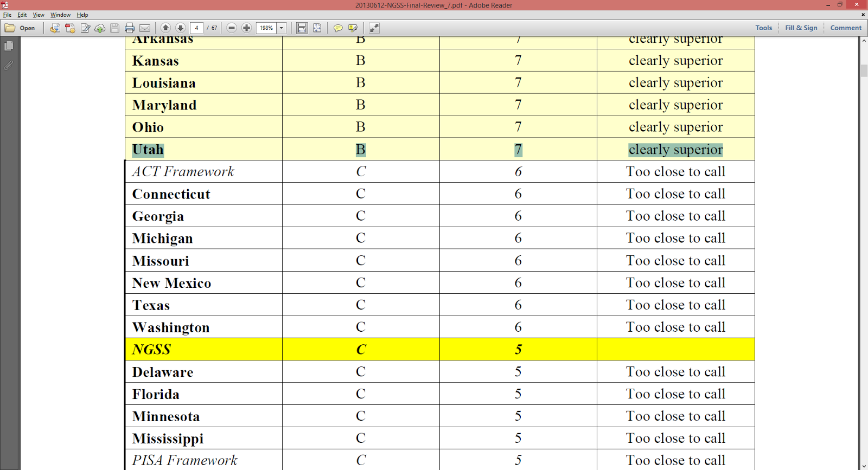Open the Tools pane

click(764, 28)
